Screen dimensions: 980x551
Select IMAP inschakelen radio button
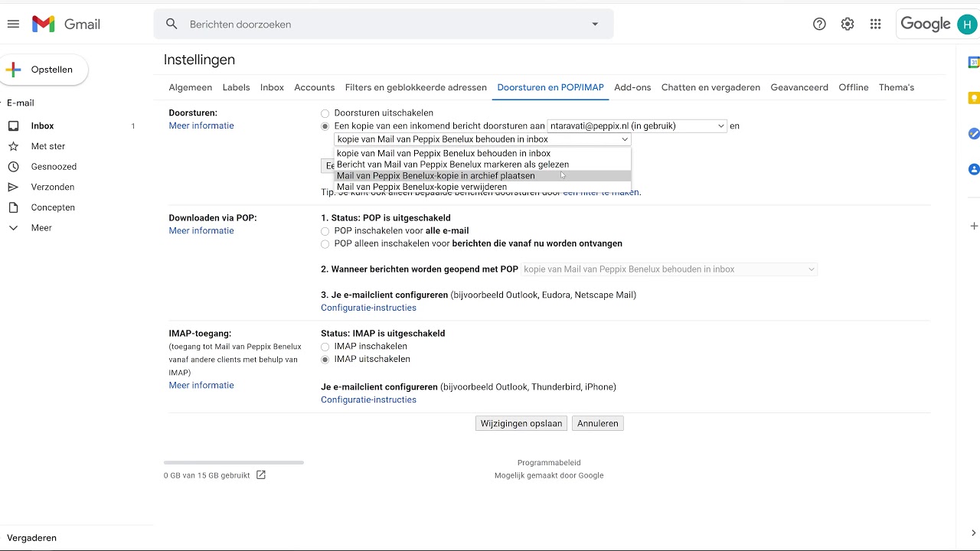coord(325,347)
